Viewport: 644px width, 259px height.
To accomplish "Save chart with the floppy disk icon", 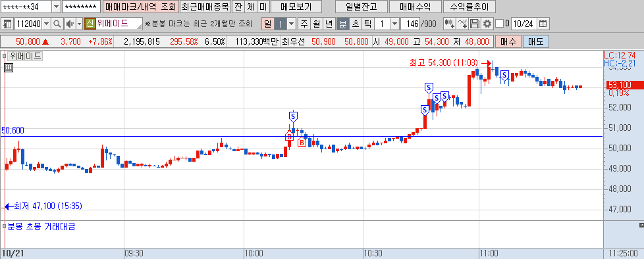I will pos(475,24).
